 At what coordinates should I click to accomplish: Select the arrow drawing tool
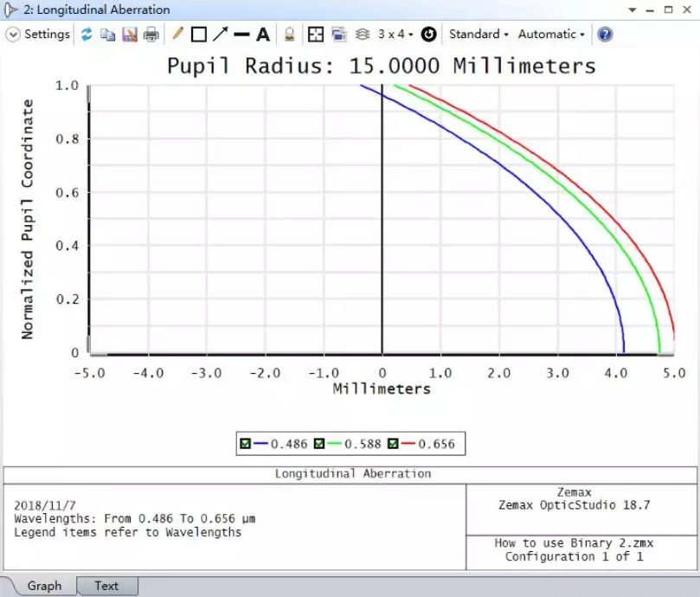point(220,35)
